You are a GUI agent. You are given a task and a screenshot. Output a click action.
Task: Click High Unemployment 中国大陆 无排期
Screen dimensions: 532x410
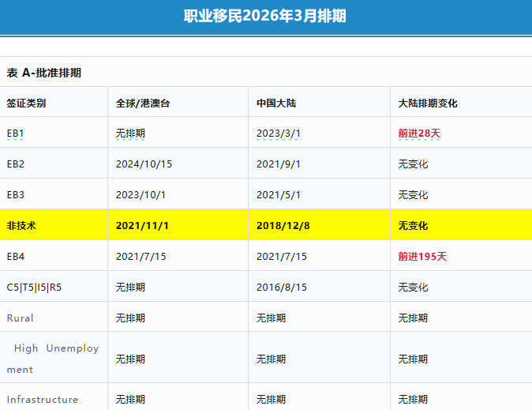pos(271,359)
